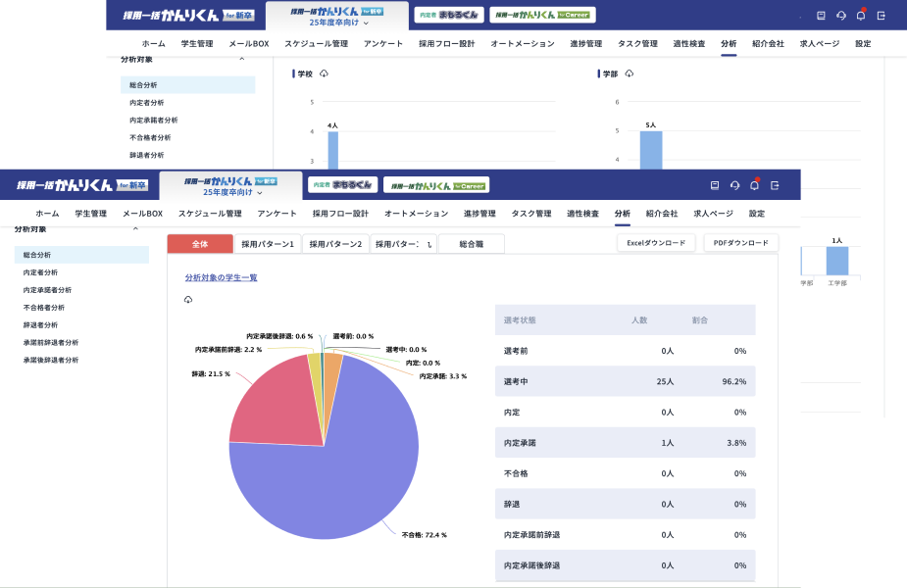907x588 pixels.
Task: Switch to かんりくん for Career in front window
Action: point(436,185)
